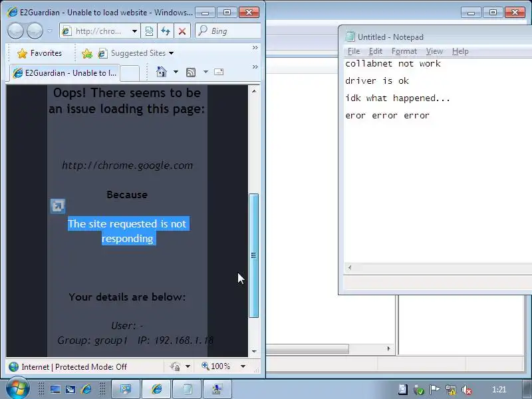The height and width of the screenshot is (399, 532).
Task: Show more command bar items chevron
Action: (255, 67)
